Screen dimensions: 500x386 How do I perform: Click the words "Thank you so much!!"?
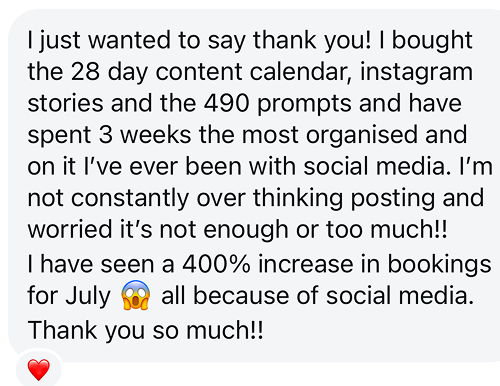click(145, 331)
